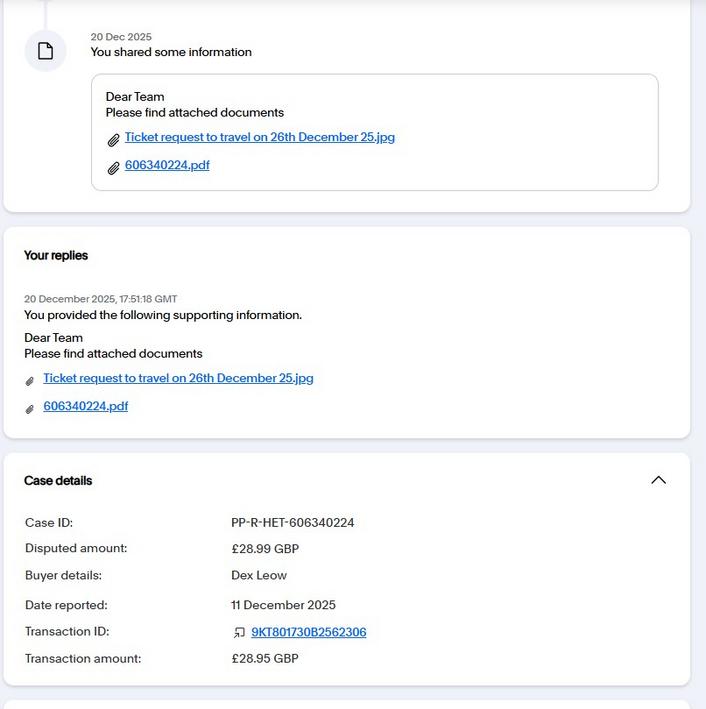Collapse the Case details section chevron
Viewport: 706px width, 709px height.
[x=658, y=480]
